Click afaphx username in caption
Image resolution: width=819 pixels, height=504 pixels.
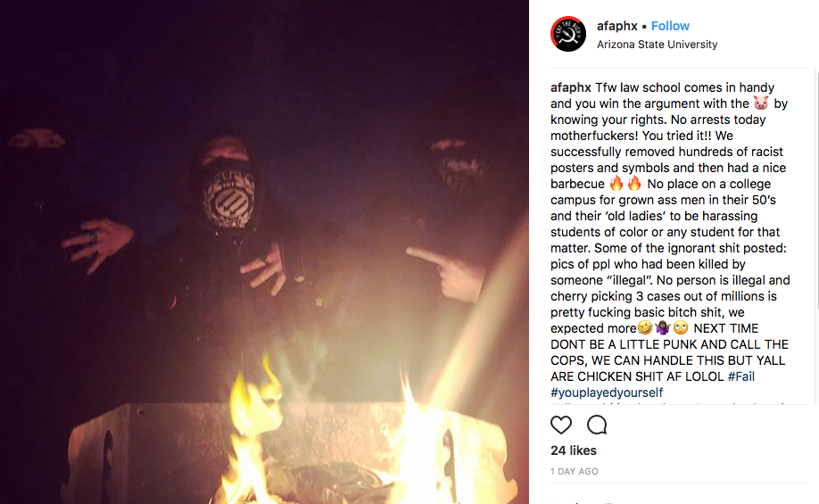point(570,87)
